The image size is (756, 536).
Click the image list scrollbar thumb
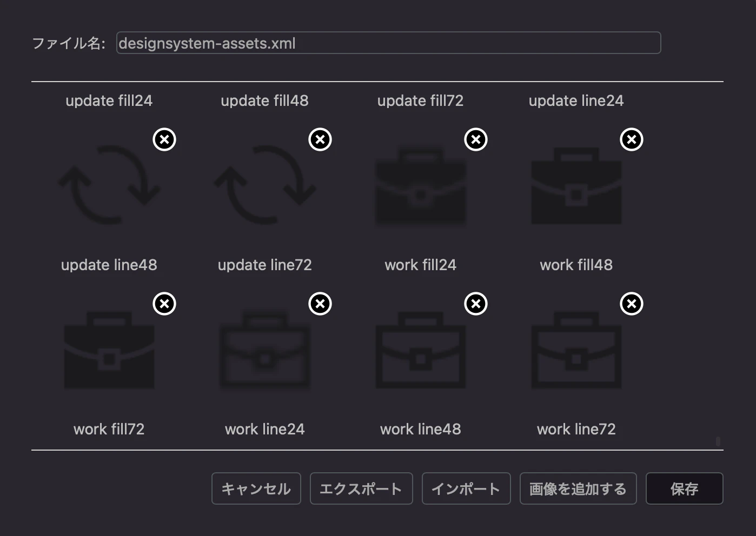(718, 441)
